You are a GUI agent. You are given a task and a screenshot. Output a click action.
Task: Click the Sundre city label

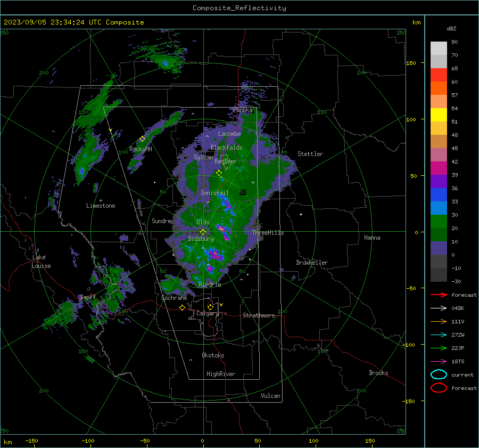click(x=161, y=221)
